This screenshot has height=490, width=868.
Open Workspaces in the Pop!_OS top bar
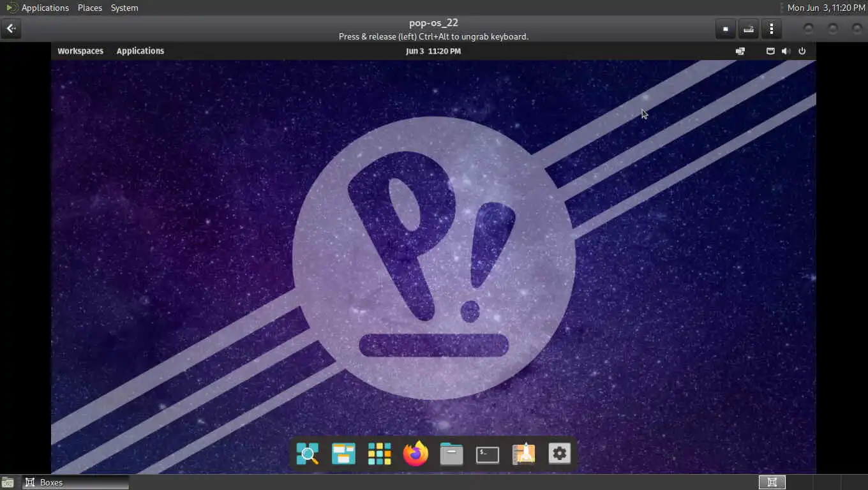coord(80,51)
